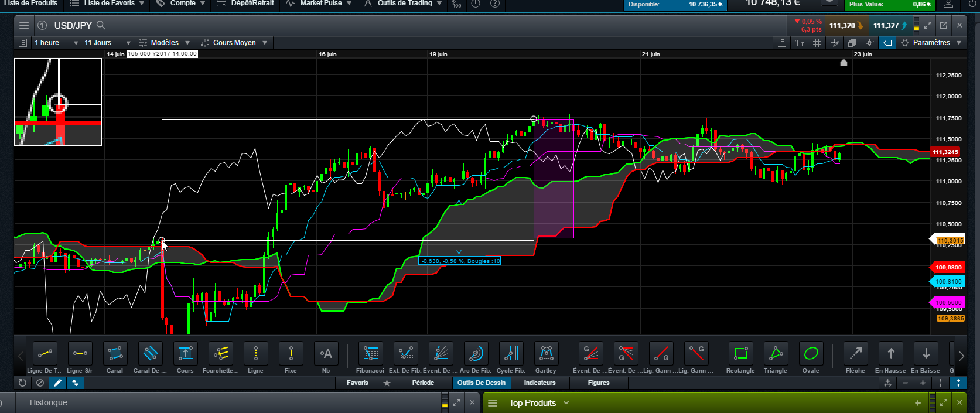Expand the Modèles dropdown
The height and width of the screenshot is (413, 980).
pos(164,43)
